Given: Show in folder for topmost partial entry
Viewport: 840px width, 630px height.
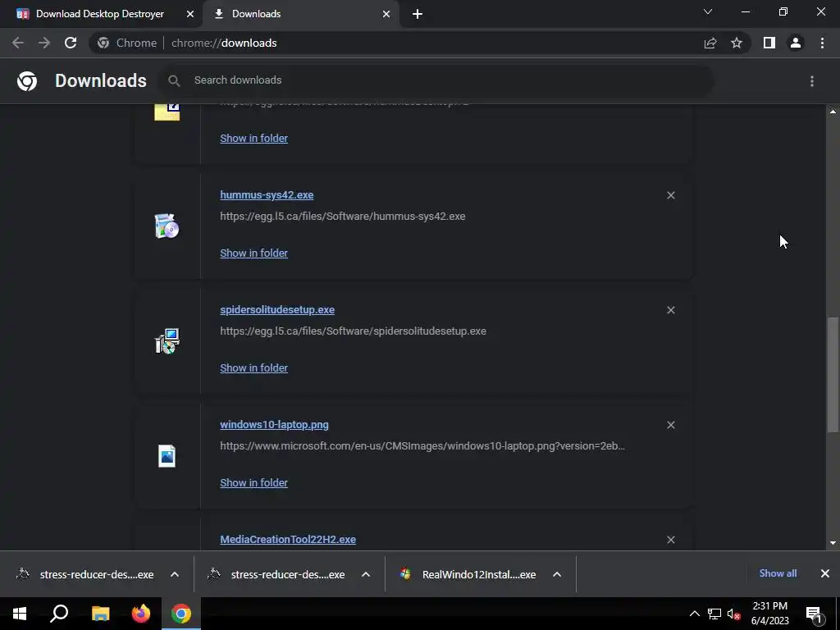Looking at the screenshot, I should tap(254, 138).
